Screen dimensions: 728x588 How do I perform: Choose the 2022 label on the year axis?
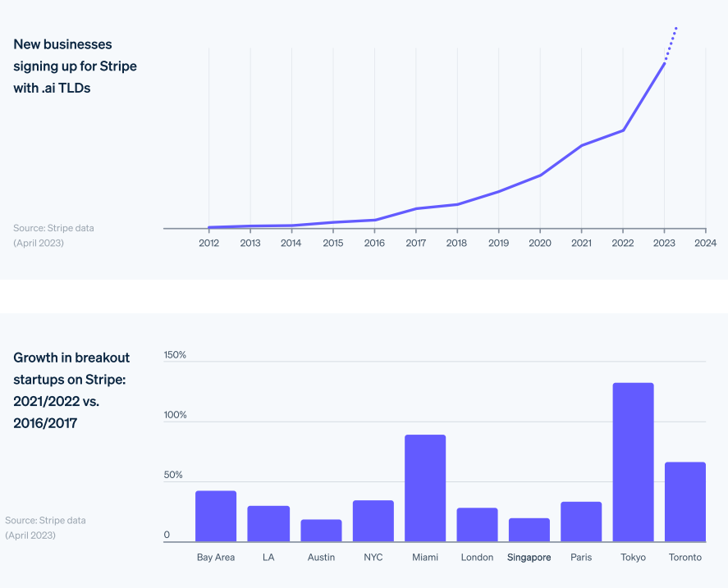point(623,243)
